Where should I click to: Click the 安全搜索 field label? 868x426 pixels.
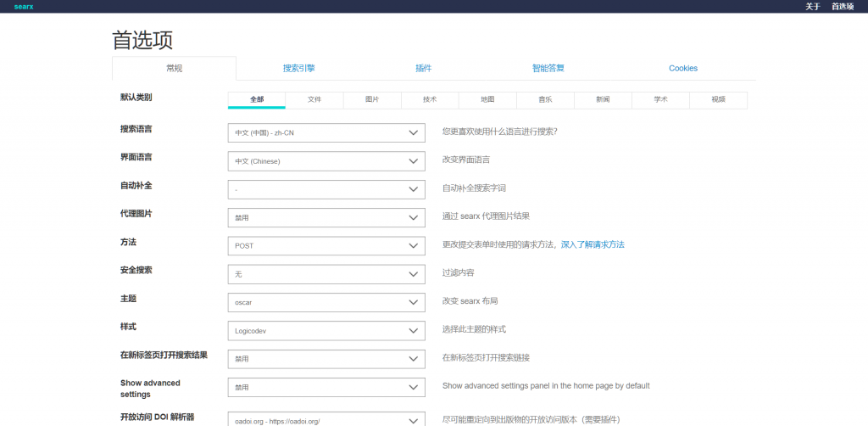(136, 270)
